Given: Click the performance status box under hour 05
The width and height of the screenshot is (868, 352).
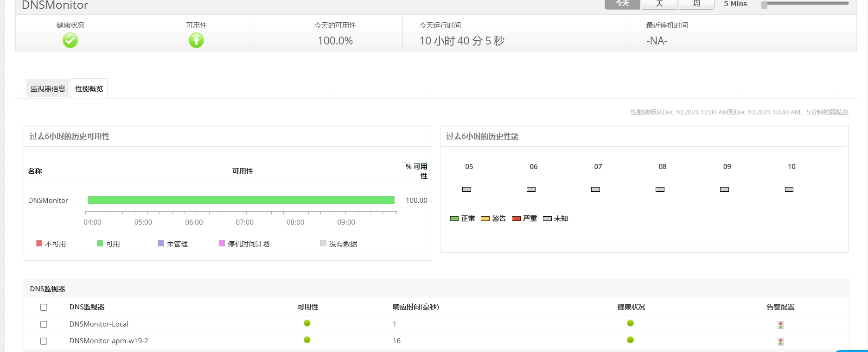Looking at the screenshot, I should [x=467, y=189].
